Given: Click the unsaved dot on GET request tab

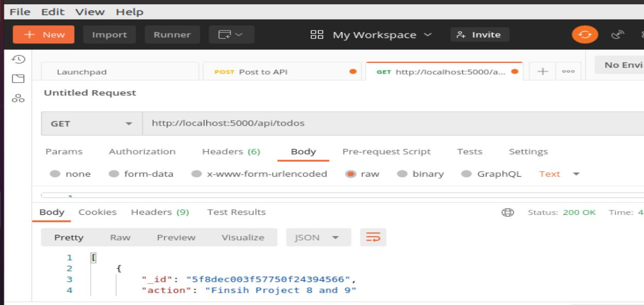Looking at the screenshot, I should (514, 72).
